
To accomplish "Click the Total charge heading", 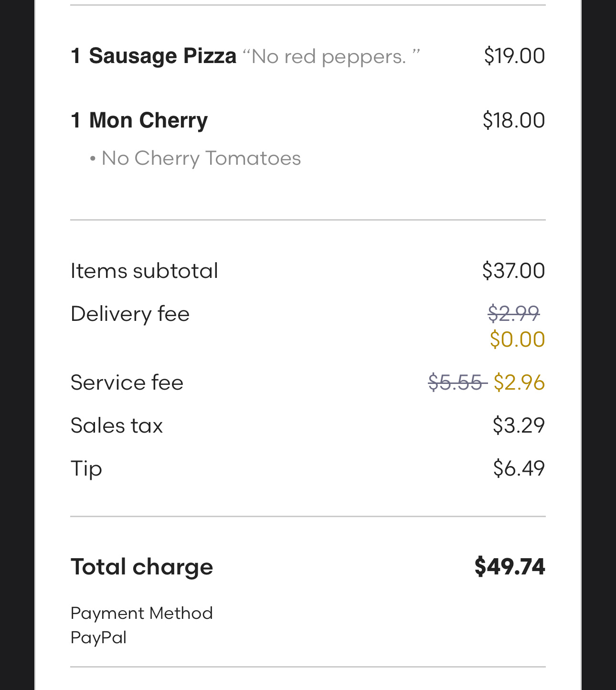I will (141, 567).
